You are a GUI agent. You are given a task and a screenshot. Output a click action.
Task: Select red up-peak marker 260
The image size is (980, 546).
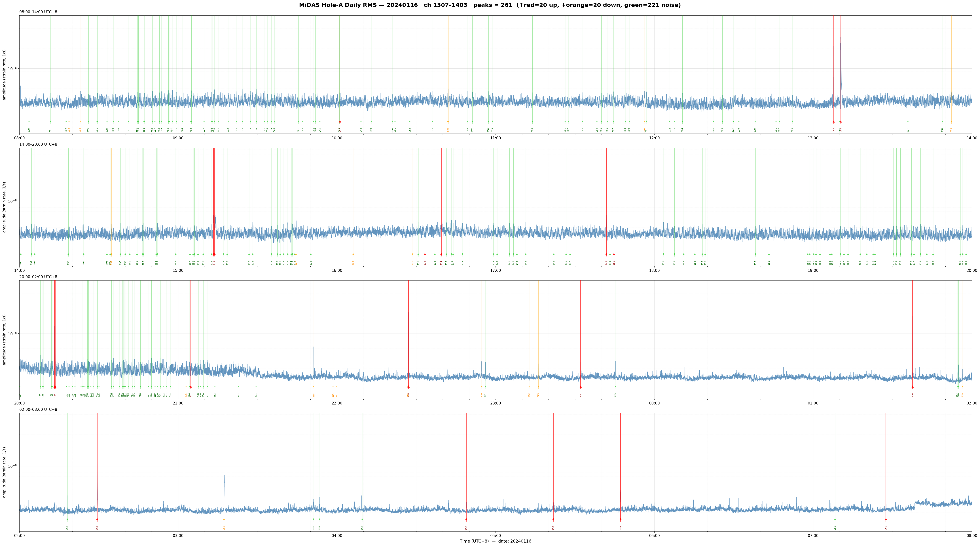click(x=886, y=519)
